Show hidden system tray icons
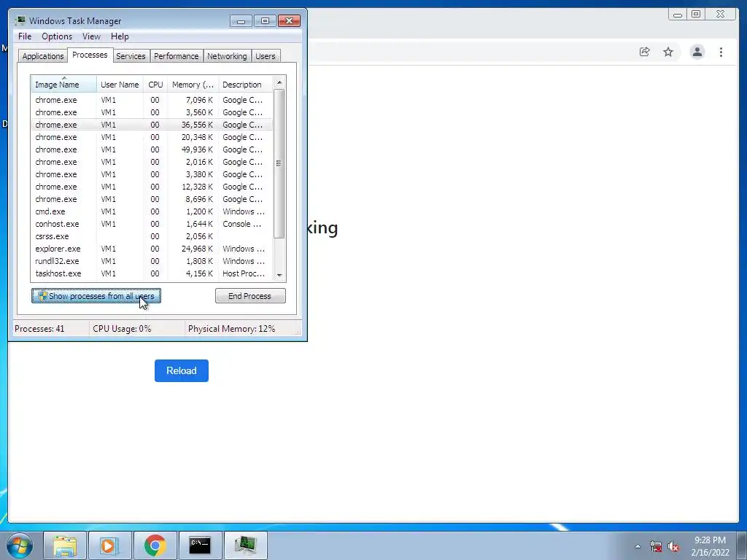Viewport: 747px width, 560px height. click(638, 546)
